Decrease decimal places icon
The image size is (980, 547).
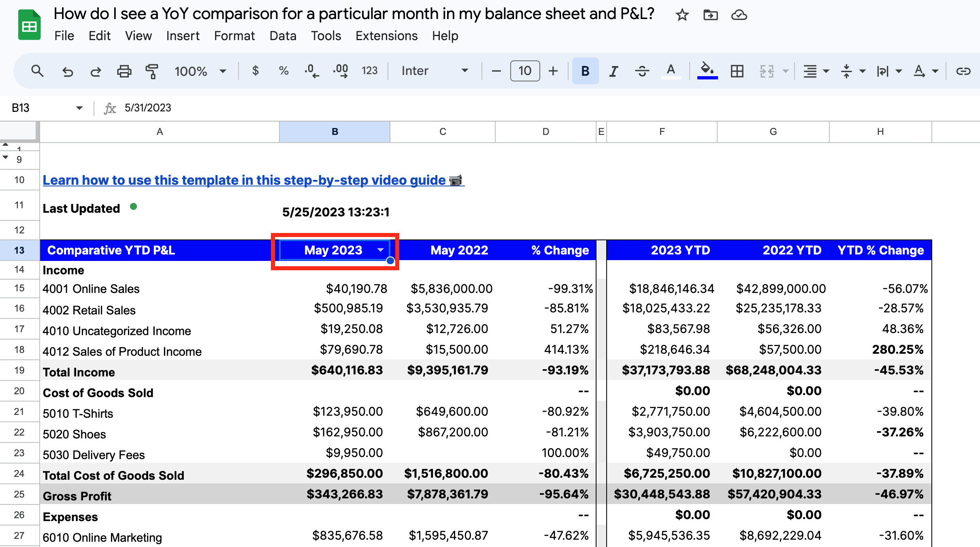tap(311, 71)
